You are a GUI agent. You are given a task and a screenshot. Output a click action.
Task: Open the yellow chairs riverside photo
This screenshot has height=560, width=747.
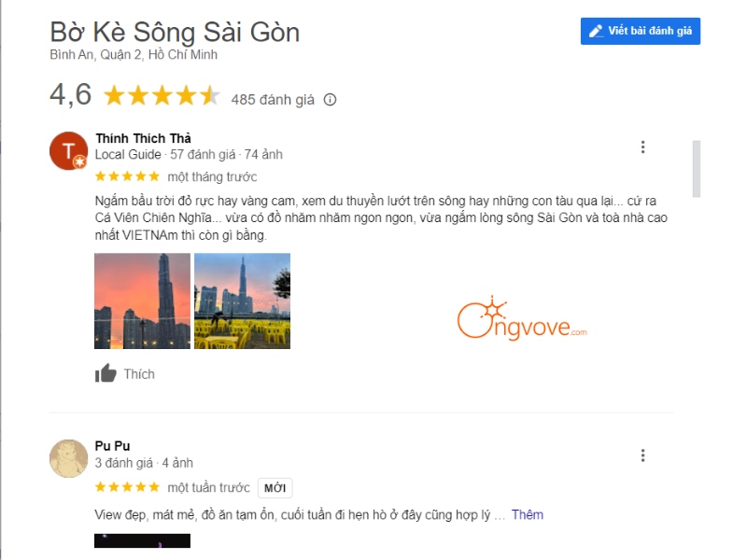pyautogui.click(x=242, y=301)
